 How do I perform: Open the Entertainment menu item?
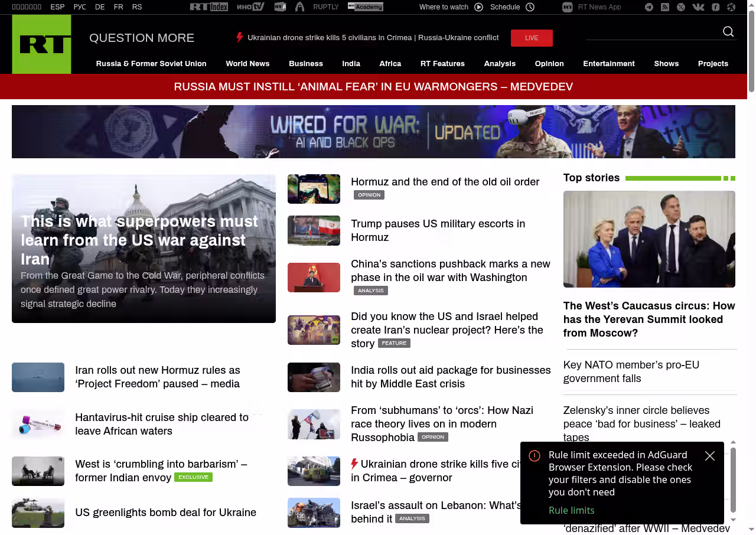[x=609, y=64]
